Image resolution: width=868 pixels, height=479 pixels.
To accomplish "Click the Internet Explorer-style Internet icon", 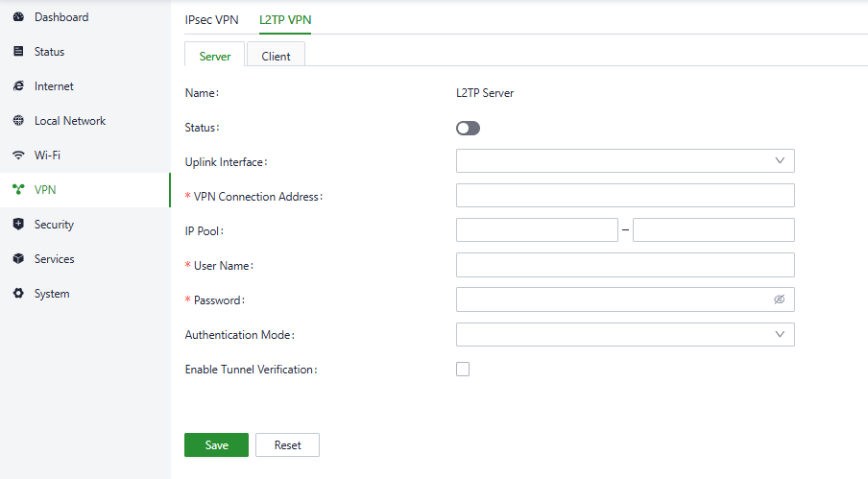I will coord(18,86).
